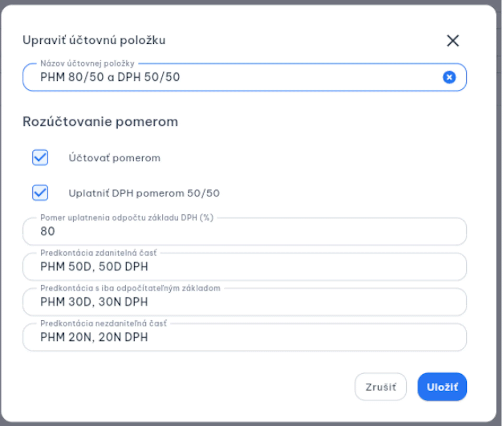This screenshot has width=504, height=426.
Task: Save with the Uložiť button
Action: [x=442, y=387]
